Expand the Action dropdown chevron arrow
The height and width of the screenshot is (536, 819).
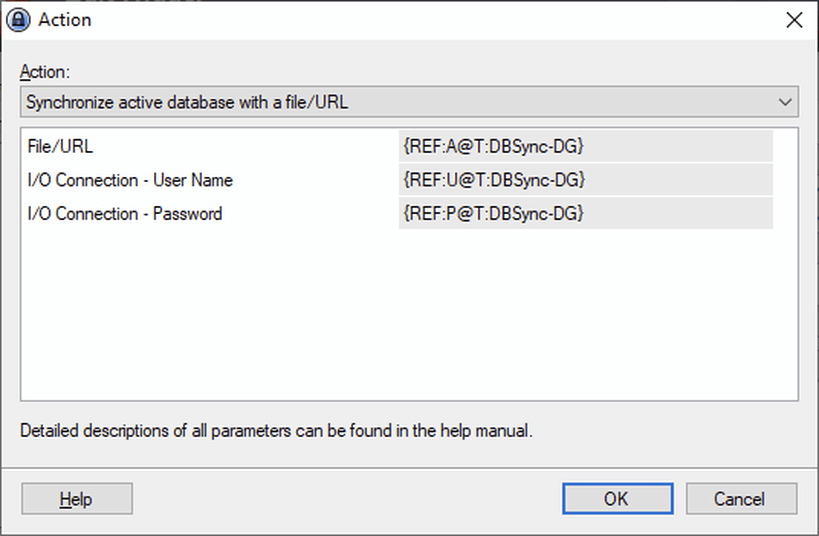(x=785, y=101)
